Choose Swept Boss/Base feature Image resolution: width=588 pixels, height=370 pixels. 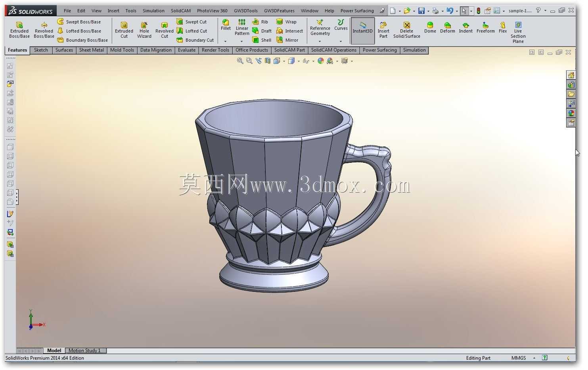coord(79,22)
